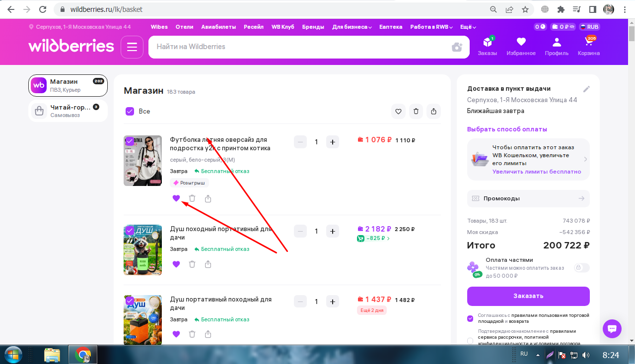Delete Футболка летняя оверсайз from the cart
Image resolution: width=635 pixels, height=364 pixels.
click(x=192, y=198)
